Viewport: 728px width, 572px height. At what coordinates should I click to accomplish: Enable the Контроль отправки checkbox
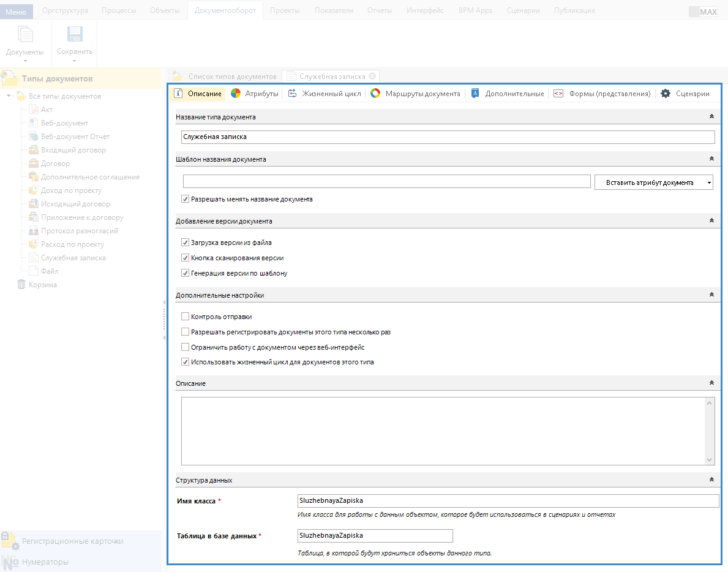(x=186, y=317)
